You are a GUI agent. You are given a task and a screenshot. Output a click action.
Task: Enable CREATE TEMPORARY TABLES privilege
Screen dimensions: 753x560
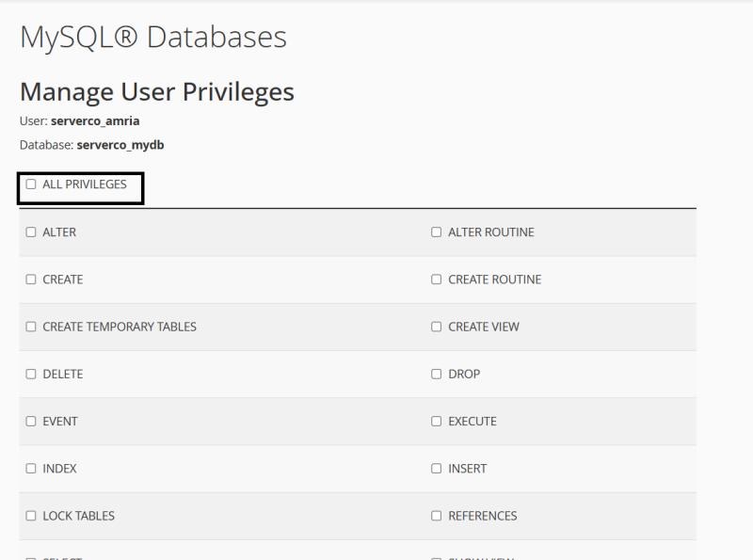(x=31, y=327)
